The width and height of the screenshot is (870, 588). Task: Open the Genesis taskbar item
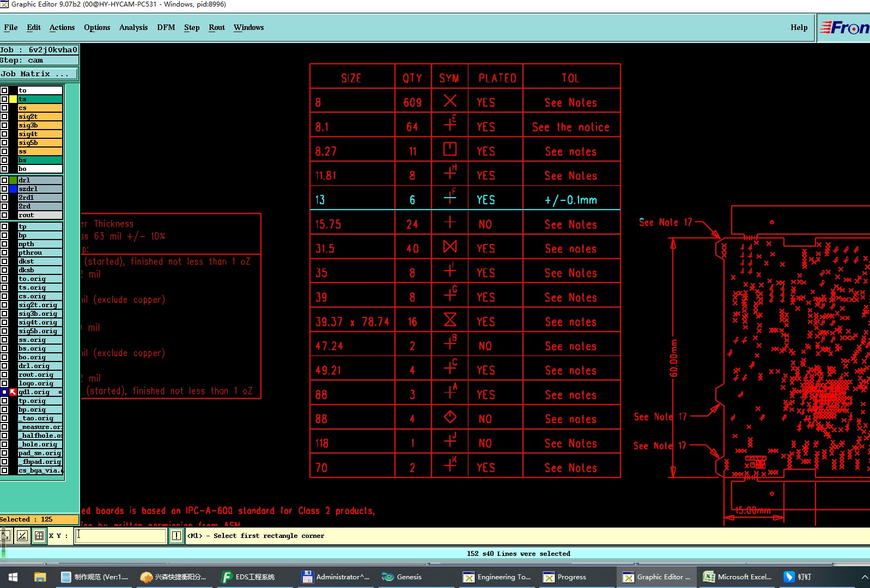402,577
